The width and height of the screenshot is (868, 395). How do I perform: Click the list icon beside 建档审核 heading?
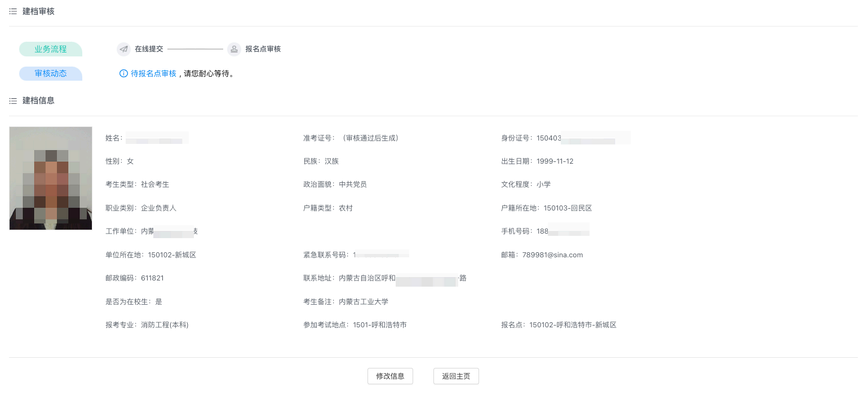pyautogui.click(x=13, y=11)
